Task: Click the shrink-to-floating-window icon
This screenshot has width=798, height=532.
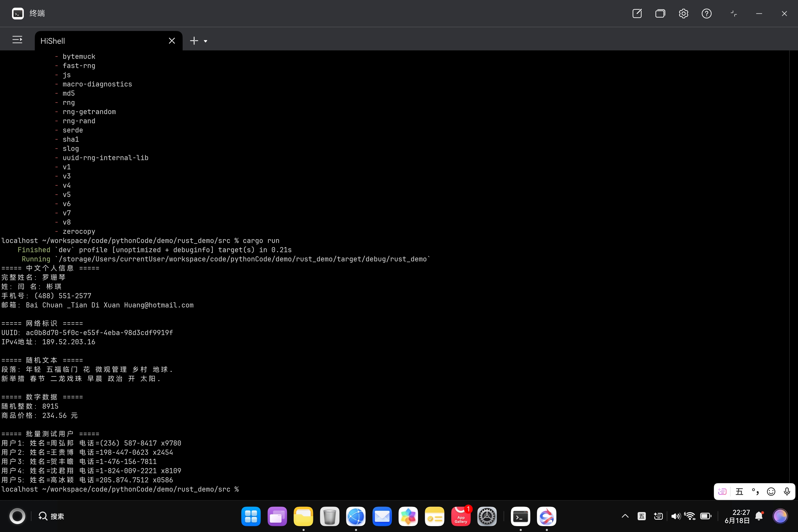Action: click(734, 14)
